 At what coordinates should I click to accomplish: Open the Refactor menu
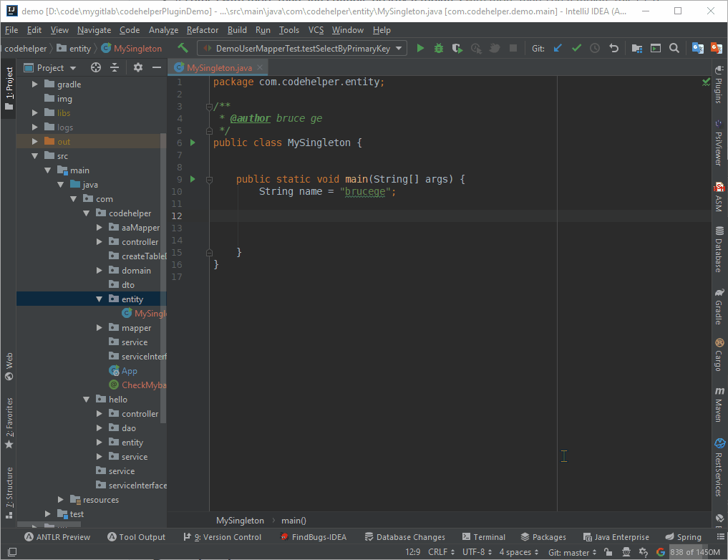point(203,30)
